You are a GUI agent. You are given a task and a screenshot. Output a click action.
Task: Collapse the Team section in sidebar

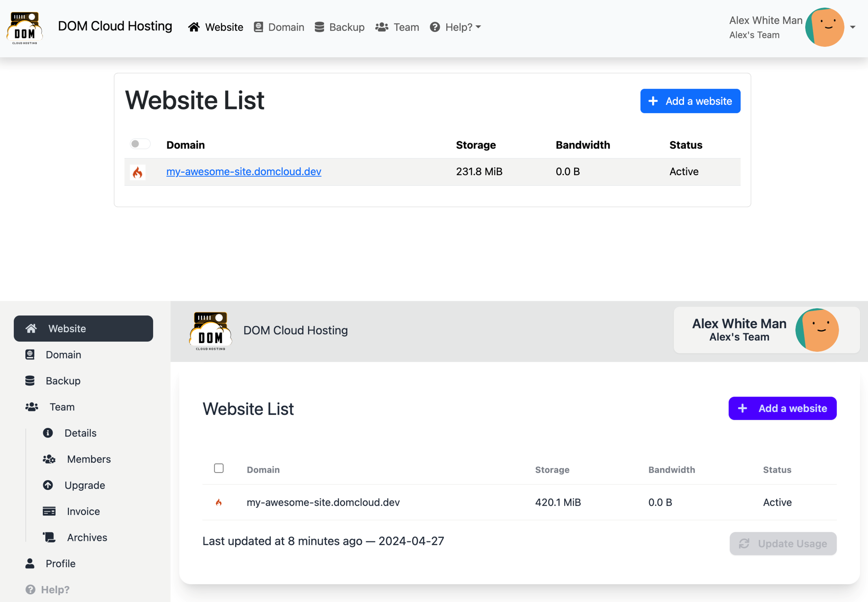pyautogui.click(x=62, y=407)
